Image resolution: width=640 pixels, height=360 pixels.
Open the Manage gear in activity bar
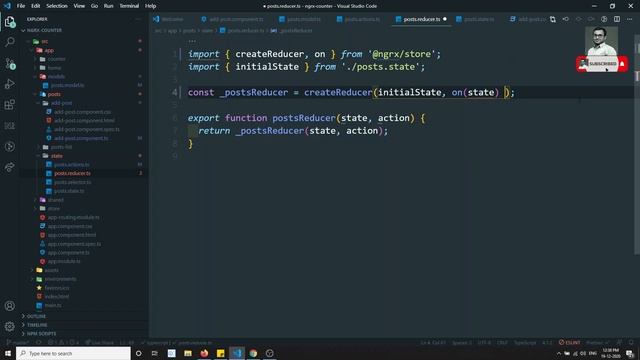click(10, 326)
